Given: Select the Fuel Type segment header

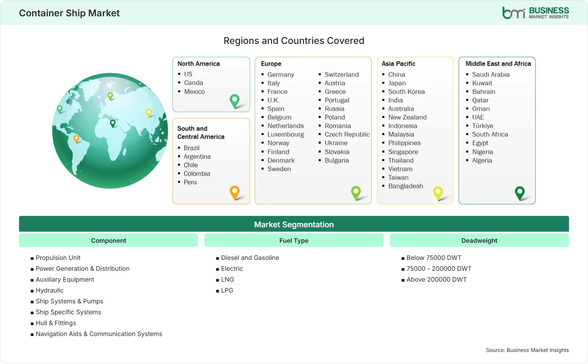Looking at the screenshot, I should (294, 240).
